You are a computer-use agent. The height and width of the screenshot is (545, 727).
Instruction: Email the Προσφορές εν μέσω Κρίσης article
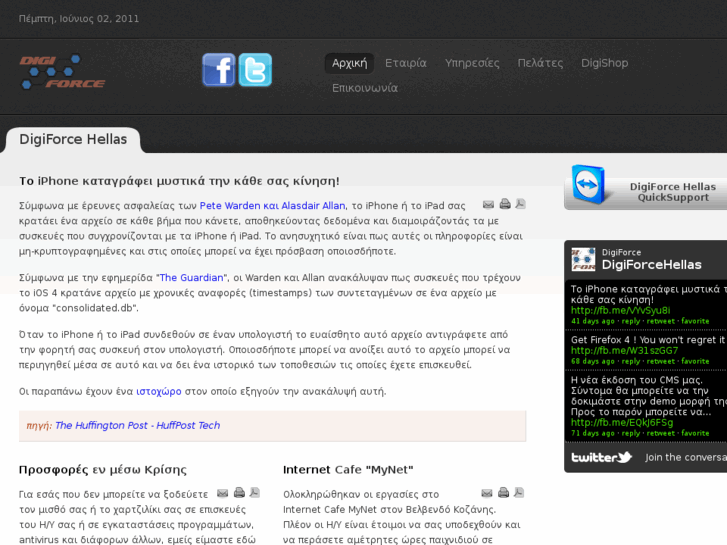point(223,493)
